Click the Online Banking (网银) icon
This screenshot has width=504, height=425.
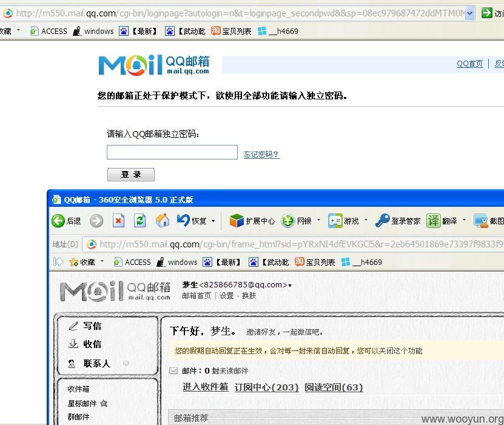(x=287, y=221)
